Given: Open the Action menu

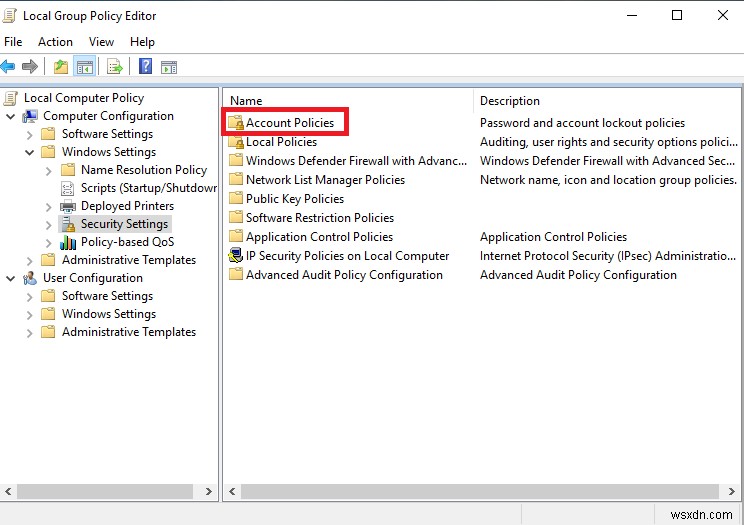Looking at the screenshot, I should tap(55, 42).
